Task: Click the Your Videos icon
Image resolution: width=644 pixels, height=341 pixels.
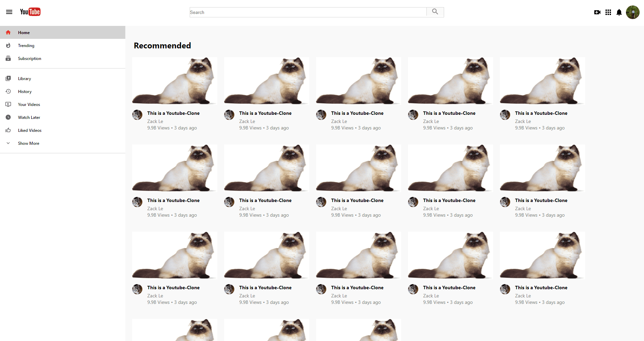Action: [8, 104]
